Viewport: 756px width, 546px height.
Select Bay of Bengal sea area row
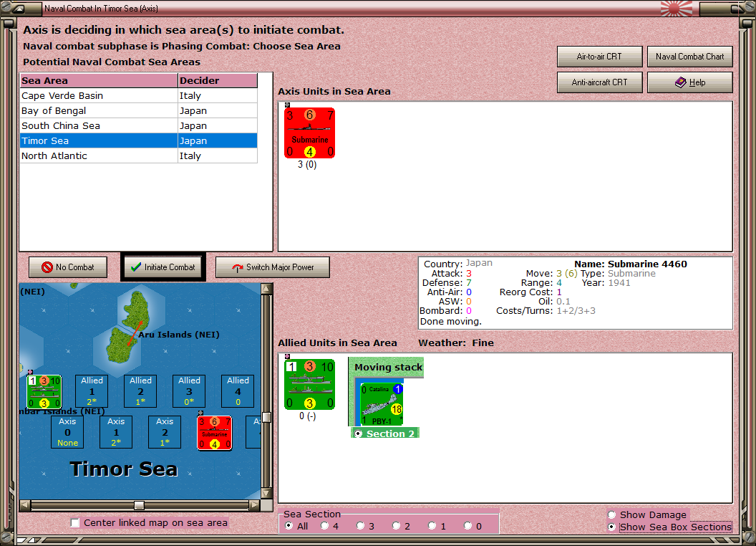(x=138, y=110)
